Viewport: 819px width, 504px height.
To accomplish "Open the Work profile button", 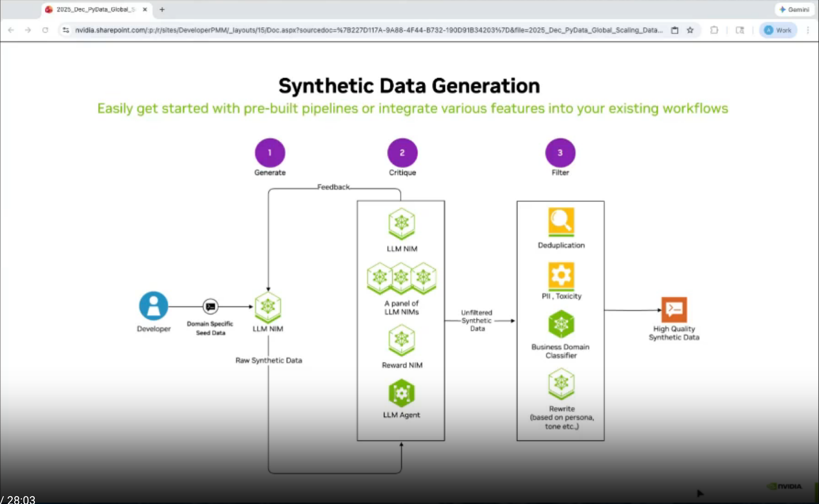I will [x=778, y=30].
